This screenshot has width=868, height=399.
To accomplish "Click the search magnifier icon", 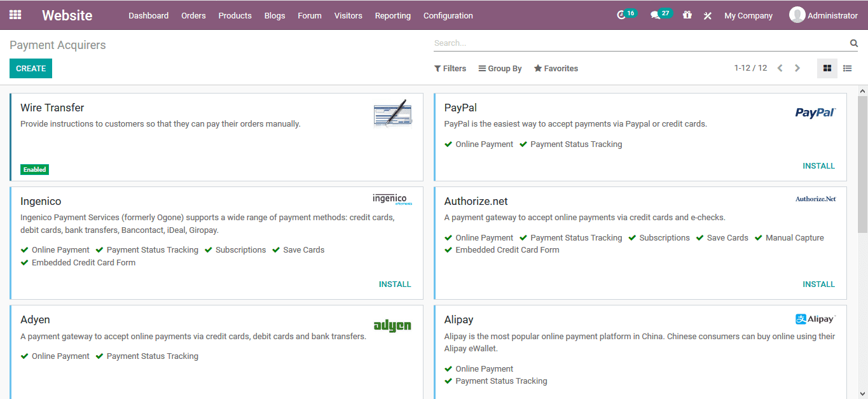I will 853,43.
